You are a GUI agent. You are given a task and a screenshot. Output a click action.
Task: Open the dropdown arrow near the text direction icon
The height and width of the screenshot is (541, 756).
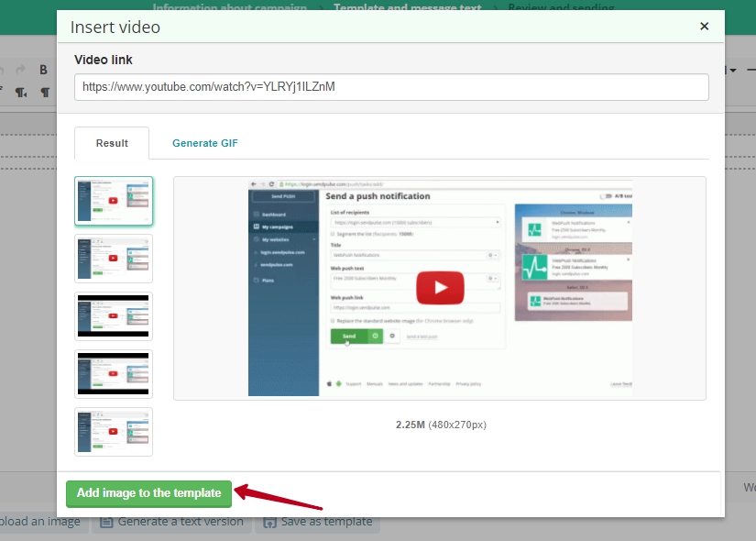24,96
